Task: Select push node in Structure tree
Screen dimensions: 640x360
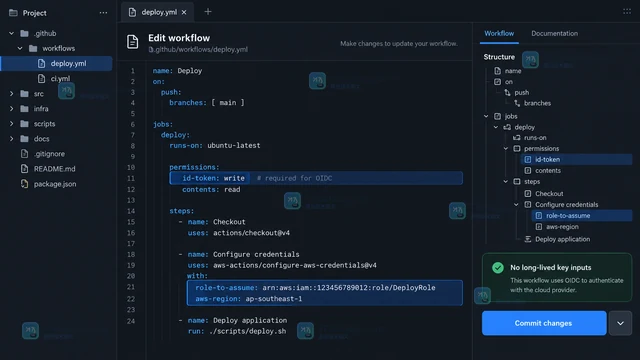Action: coord(521,92)
